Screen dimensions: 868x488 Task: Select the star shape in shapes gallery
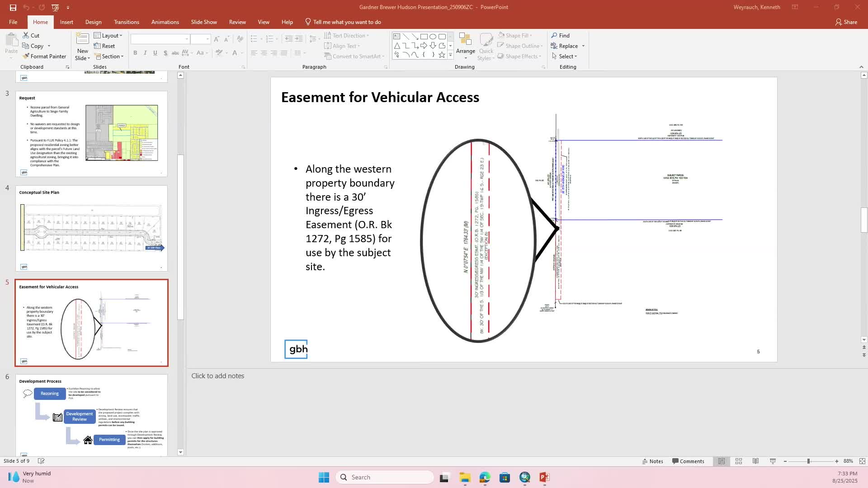442,55
